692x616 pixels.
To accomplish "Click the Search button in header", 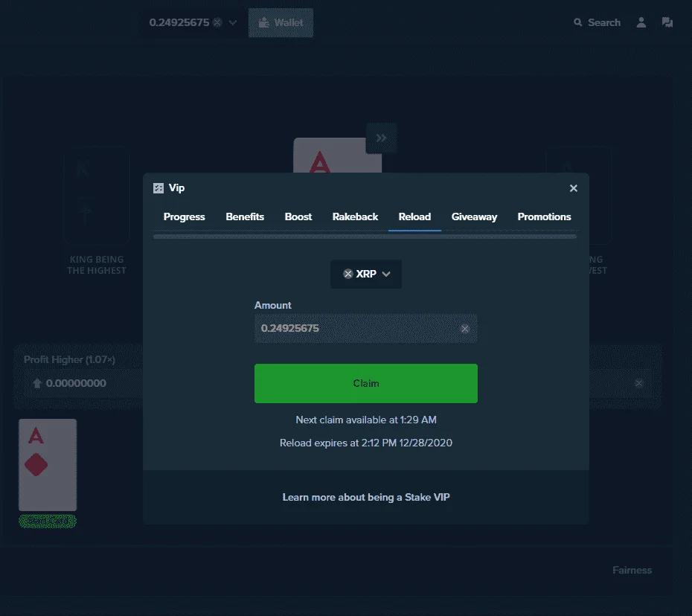I will click(x=597, y=22).
